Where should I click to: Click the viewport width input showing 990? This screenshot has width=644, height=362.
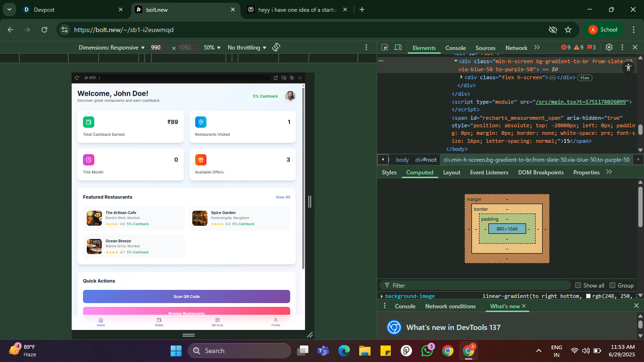159,48
